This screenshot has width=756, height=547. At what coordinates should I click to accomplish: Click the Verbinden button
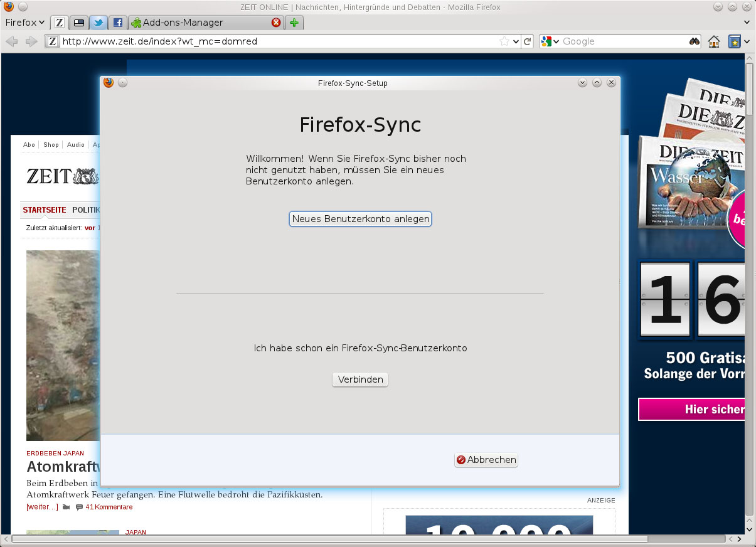[359, 379]
